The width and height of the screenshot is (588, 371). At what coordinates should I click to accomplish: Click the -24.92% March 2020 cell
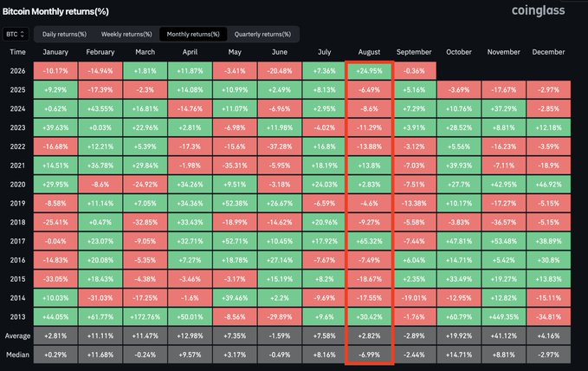click(x=145, y=185)
